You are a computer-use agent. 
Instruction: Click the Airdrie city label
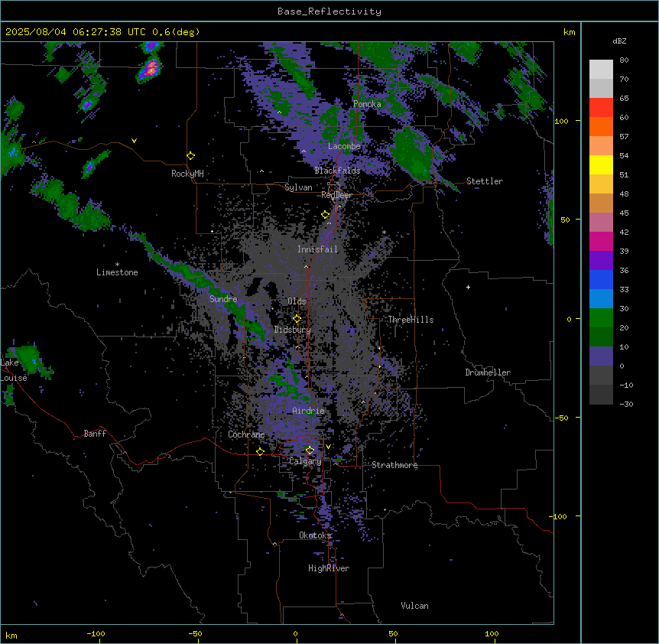coord(309,411)
